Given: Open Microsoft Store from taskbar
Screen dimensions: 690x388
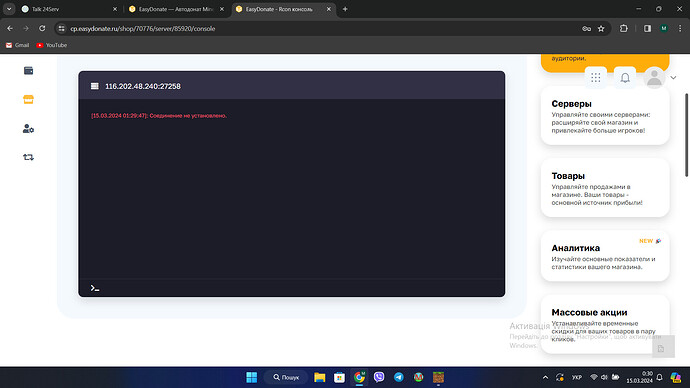Looking at the screenshot, I should (x=339, y=377).
